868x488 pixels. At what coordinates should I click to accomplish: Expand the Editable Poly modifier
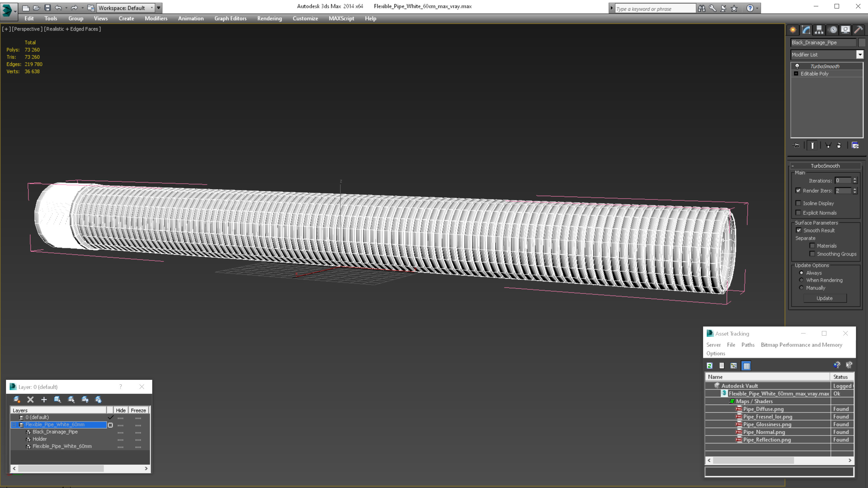pos(796,74)
